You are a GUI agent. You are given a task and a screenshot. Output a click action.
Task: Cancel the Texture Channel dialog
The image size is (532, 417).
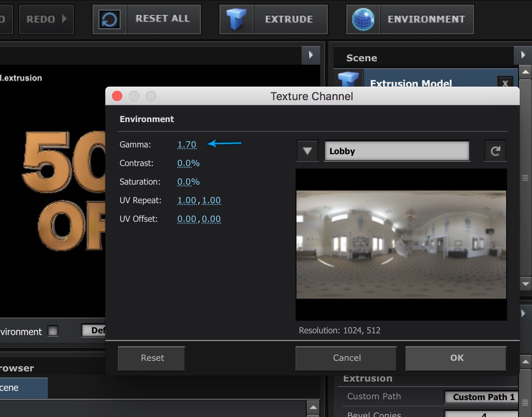click(346, 358)
